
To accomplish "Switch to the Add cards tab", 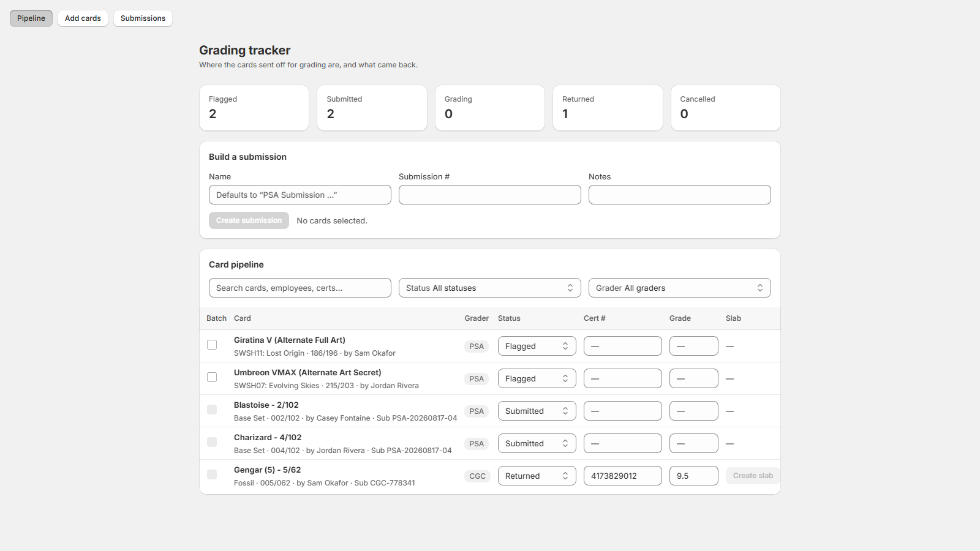I will (x=83, y=18).
